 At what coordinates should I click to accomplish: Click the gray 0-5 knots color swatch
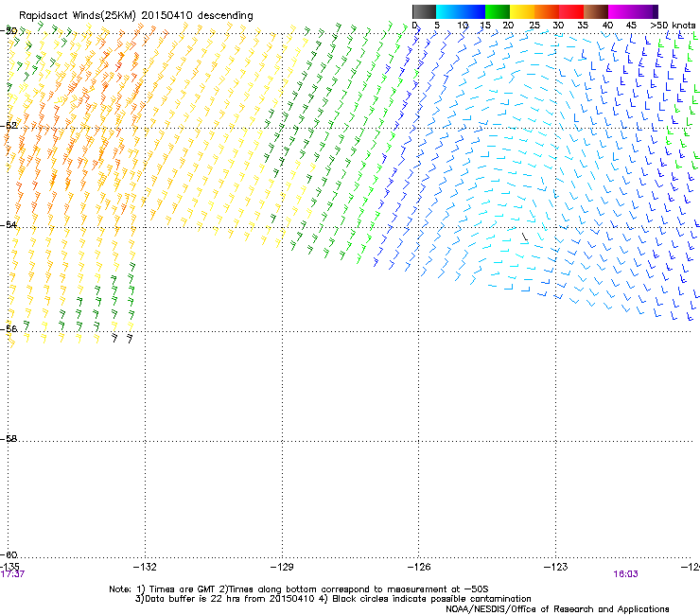[x=424, y=11]
